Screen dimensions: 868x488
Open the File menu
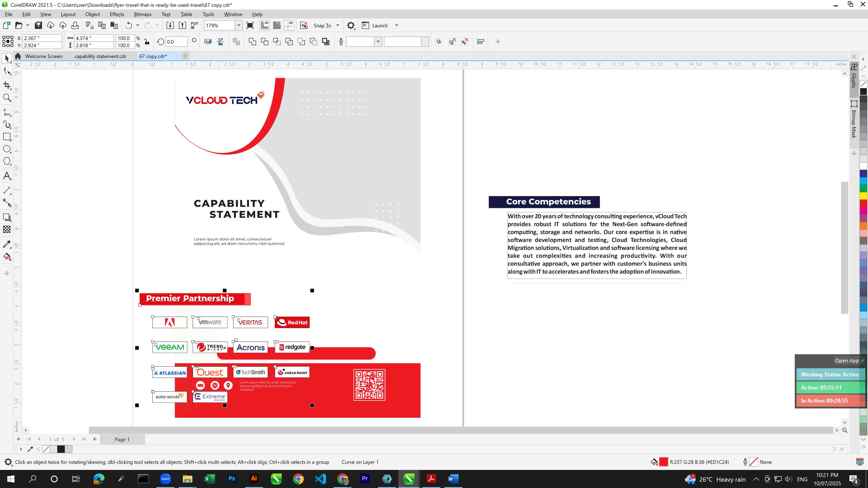click(9, 14)
